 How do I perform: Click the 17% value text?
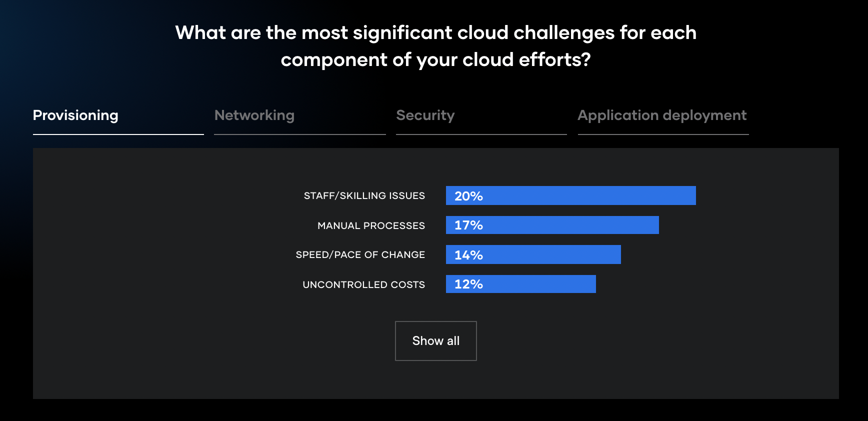468,225
